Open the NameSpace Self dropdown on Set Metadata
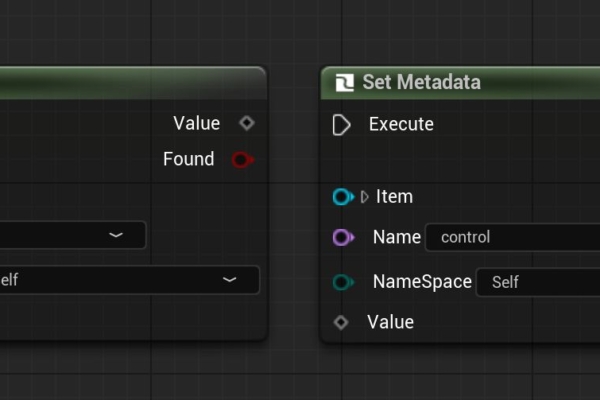The height and width of the screenshot is (400, 600). tap(538, 282)
